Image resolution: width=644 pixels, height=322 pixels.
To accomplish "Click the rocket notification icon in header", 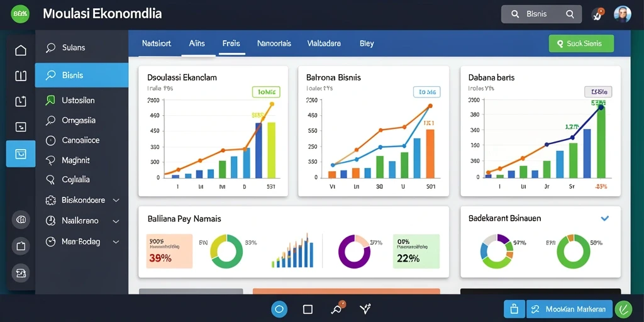I will coord(597,14).
